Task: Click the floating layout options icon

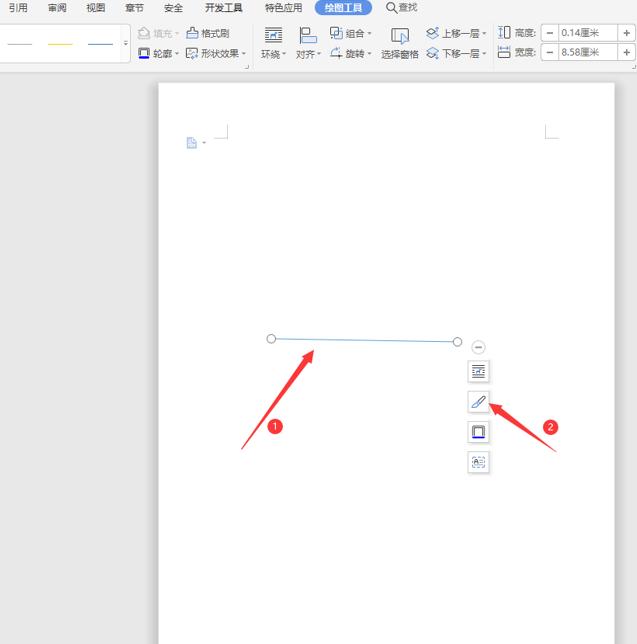Action: coord(478,371)
